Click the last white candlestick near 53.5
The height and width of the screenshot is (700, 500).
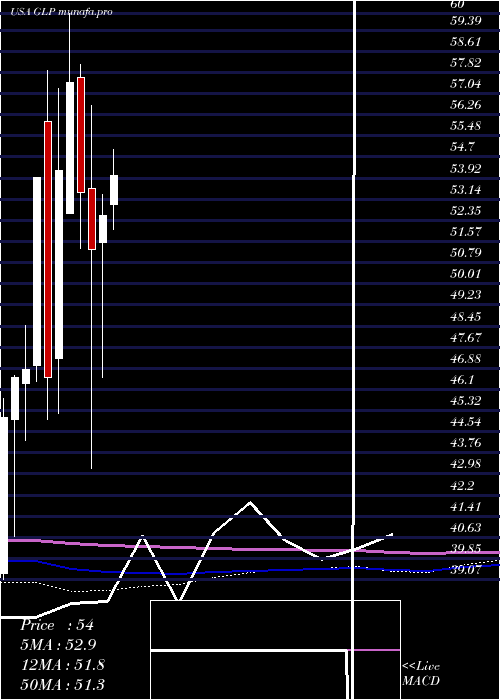pos(114,190)
